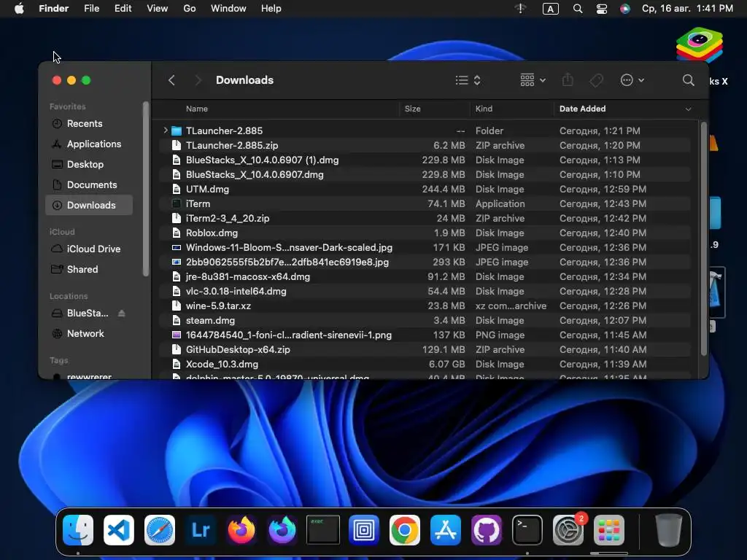Select steam.dmg file

[x=425, y=321]
